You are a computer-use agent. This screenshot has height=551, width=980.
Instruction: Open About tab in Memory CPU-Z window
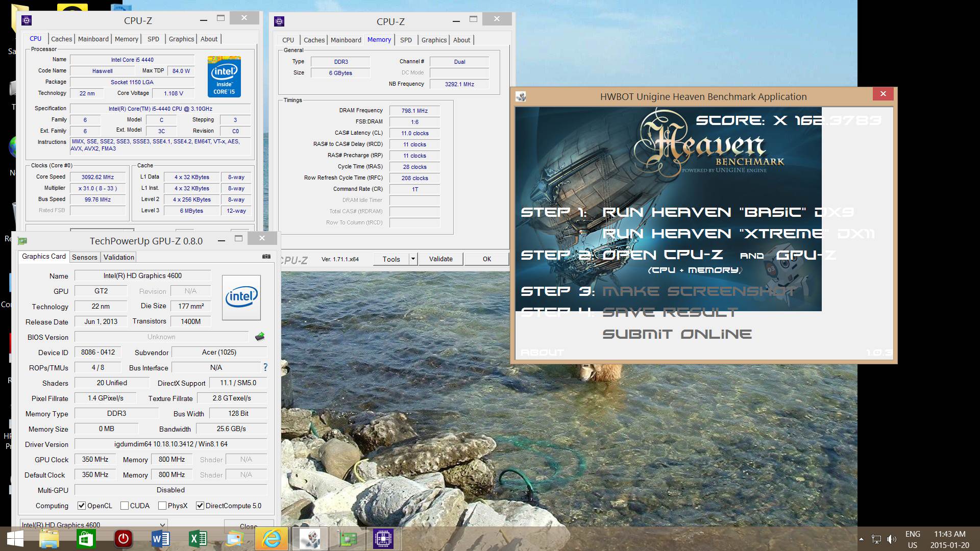tap(461, 40)
